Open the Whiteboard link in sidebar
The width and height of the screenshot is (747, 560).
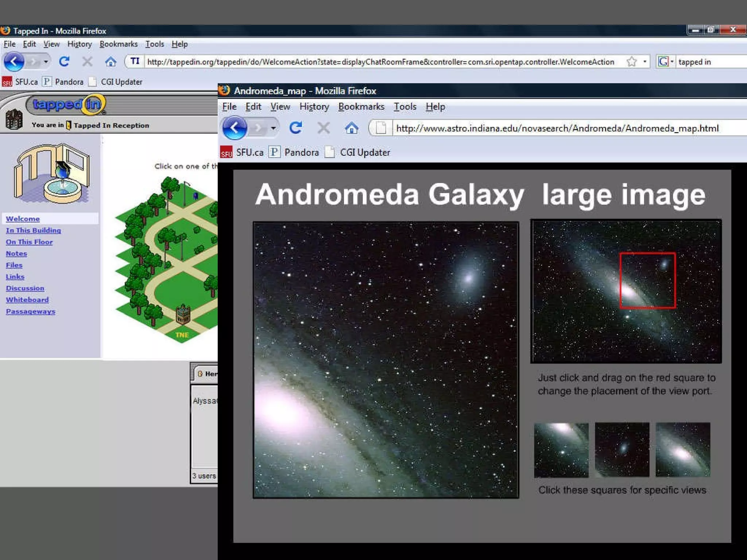(27, 300)
